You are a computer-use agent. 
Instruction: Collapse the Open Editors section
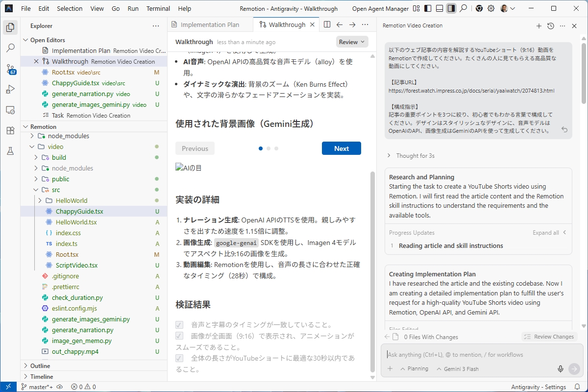(x=48, y=40)
